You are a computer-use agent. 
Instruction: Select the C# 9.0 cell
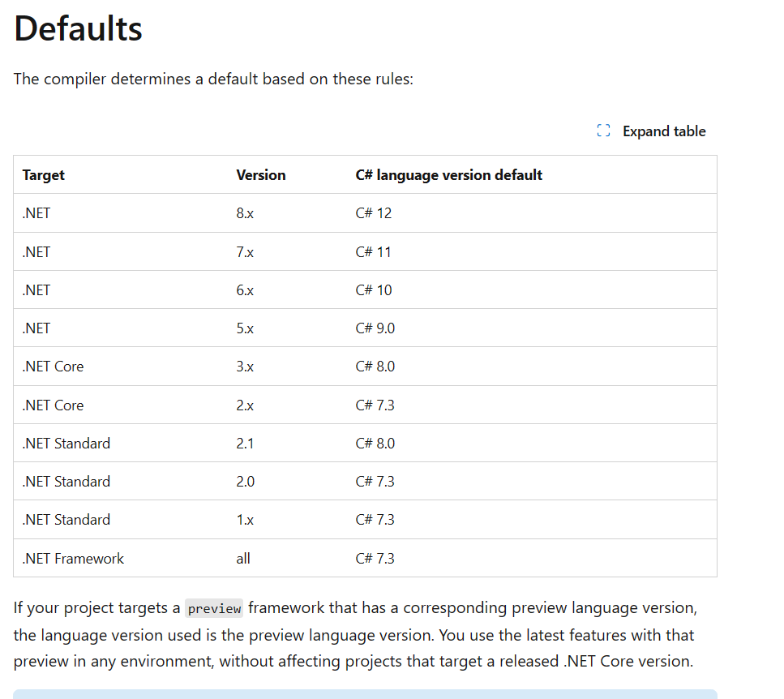pos(375,328)
